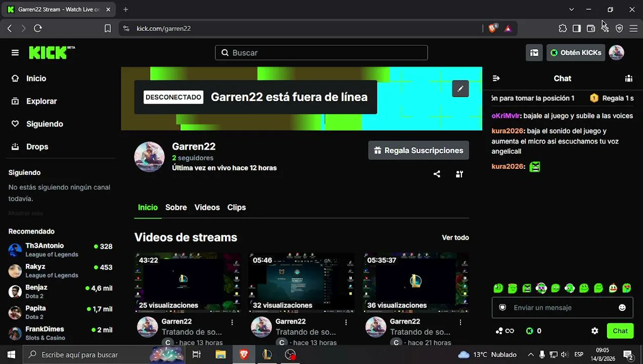The image size is (643, 364).
Task: Click the share channel icon
Action: pos(437,174)
